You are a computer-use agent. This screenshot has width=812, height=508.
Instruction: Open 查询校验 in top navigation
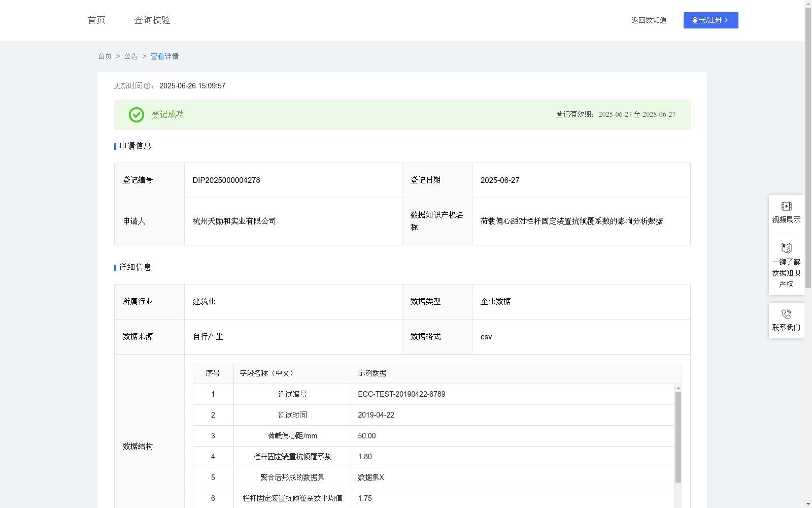pyautogui.click(x=152, y=20)
